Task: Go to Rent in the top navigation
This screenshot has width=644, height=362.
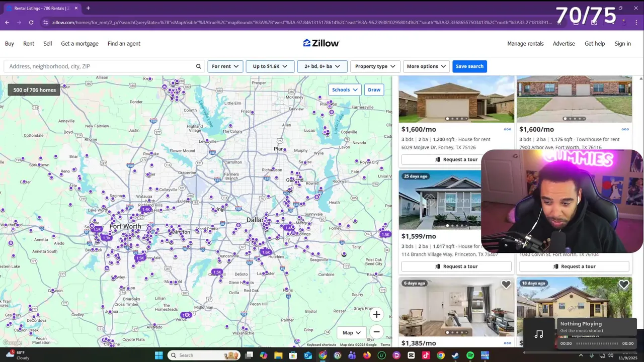Action: tap(29, 44)
